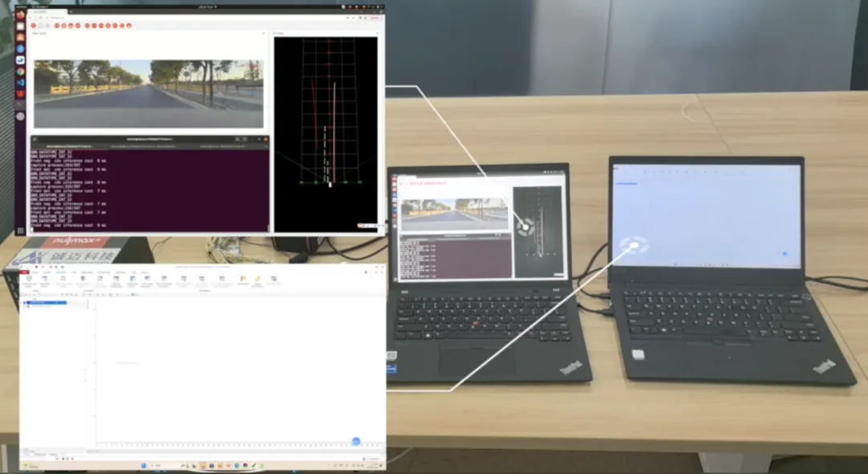Click the last red circular toolbar icon

click(x=129, y=26)
